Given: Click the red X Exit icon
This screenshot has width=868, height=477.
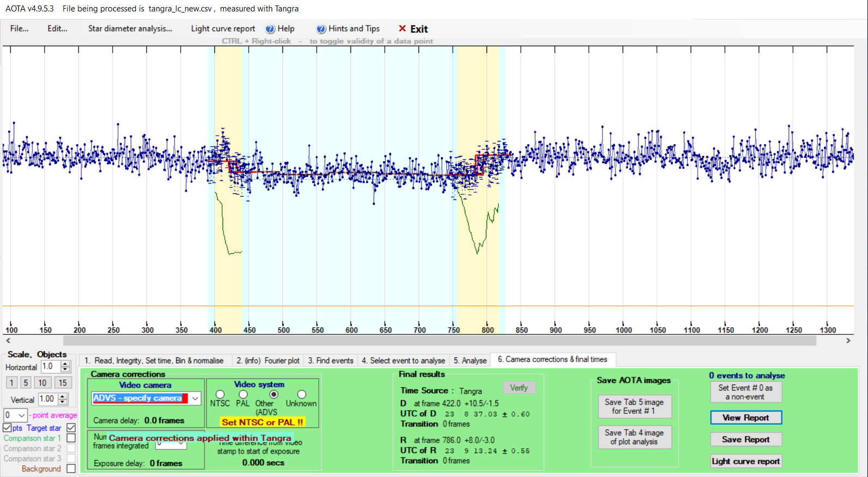Looking at the screenshot, I should tap(402, 29).
